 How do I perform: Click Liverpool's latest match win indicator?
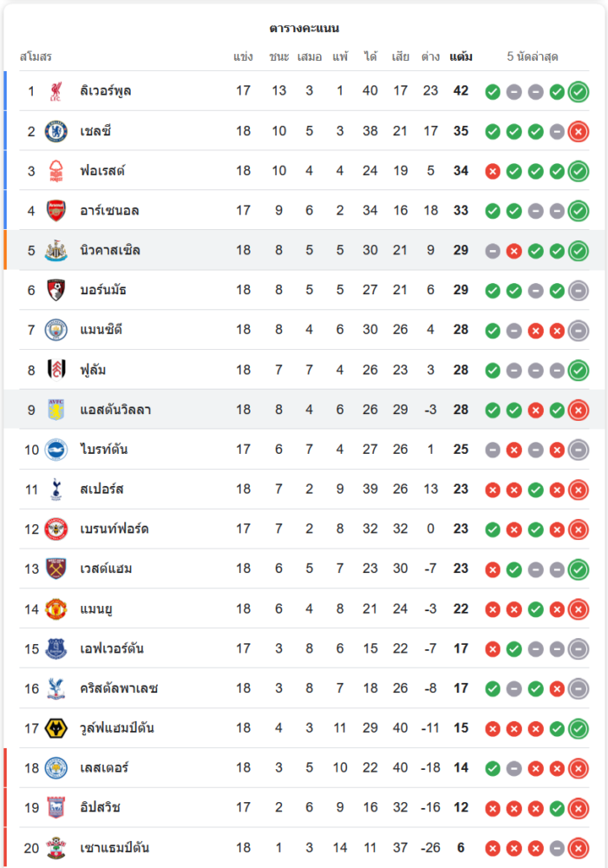(579, 91)
